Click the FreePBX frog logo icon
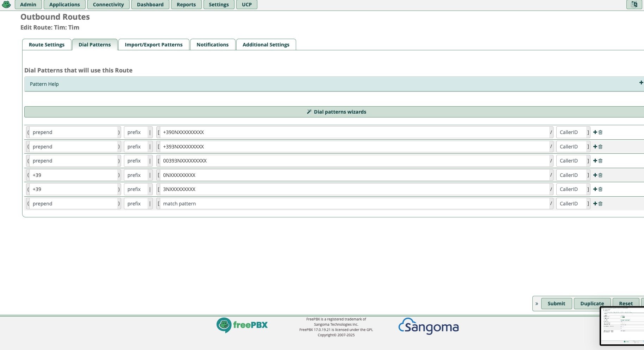The height and width of the screenshot is (350, 644). pos(6,5)
